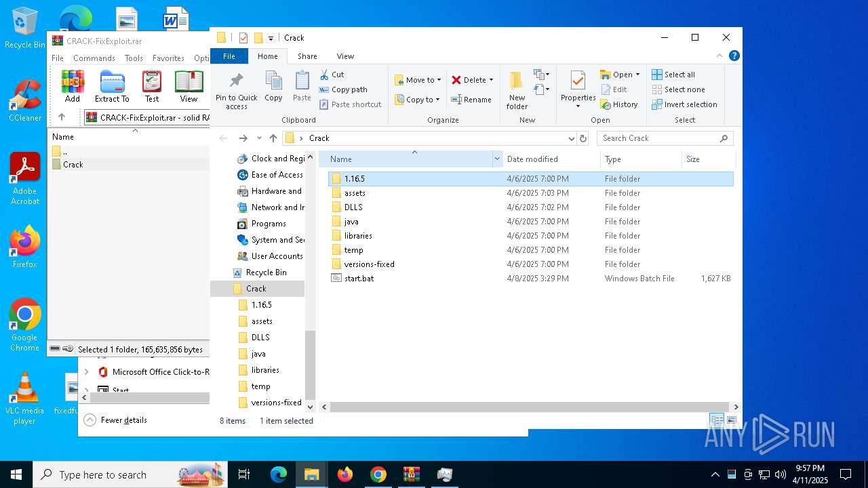Open the File tab in Explorer
The width and height of the screenshot is (868, 488).
[x=229, y=56]
